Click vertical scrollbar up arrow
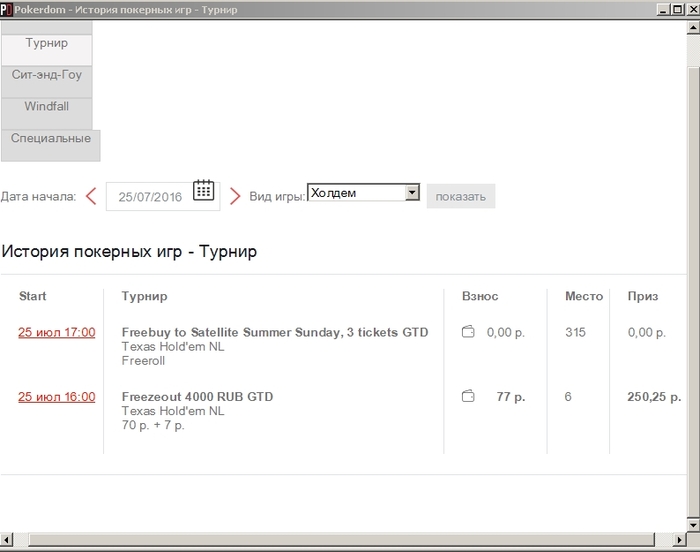Screen dimensions: 700x552 point(693,28)
